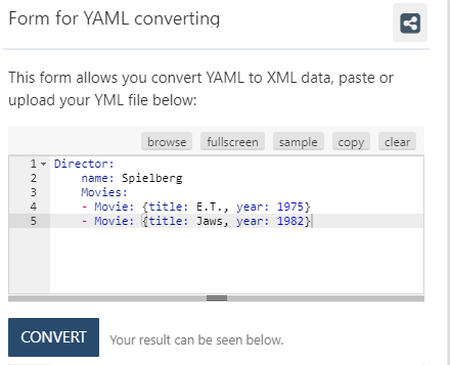Click the CONVERT button
The height and width of the screenshot is (365, 450).
click(54, 337)
